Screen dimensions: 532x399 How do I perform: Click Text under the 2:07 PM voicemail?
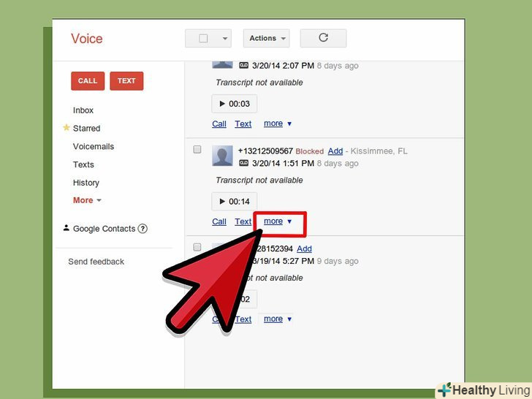tap(243, 123)
